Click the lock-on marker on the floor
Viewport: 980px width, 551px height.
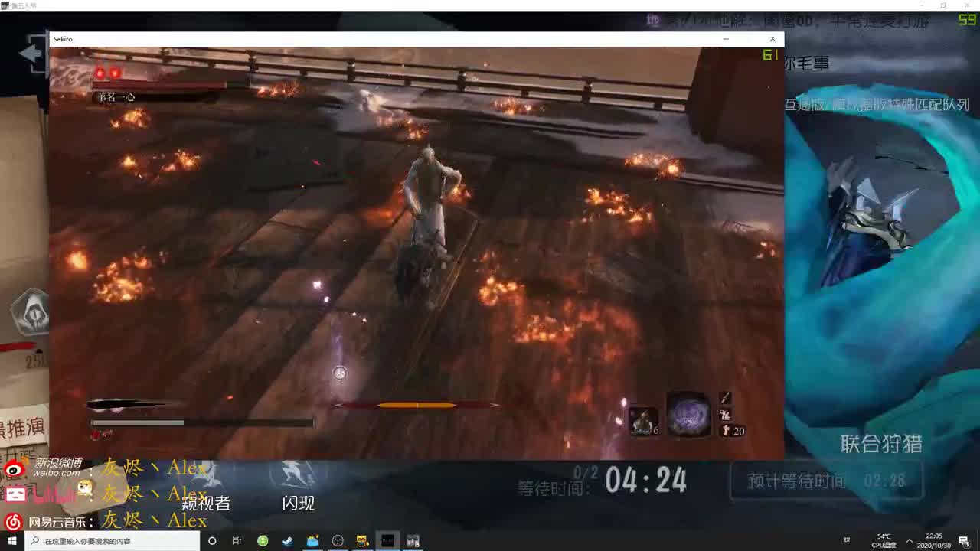tap(340, 373)
